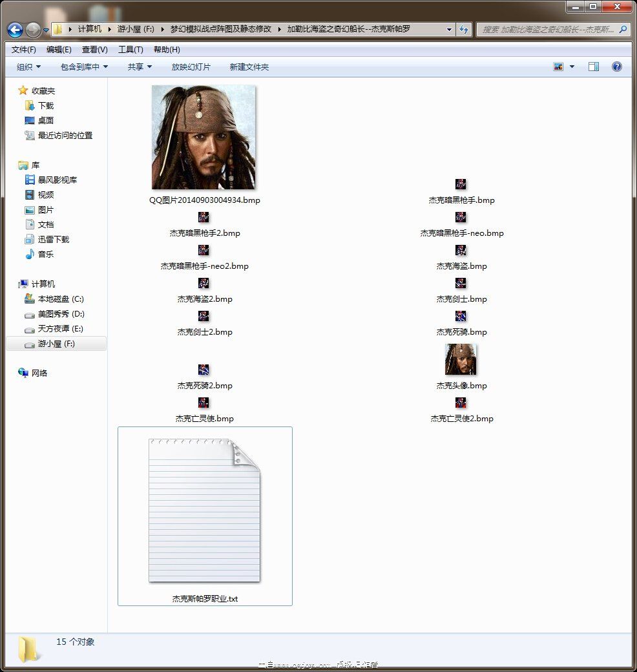Select the 杰克海盗2.bmp file icon
Image resolution: width=637 pixels, height=672 pixels.
tap(204, 284)
